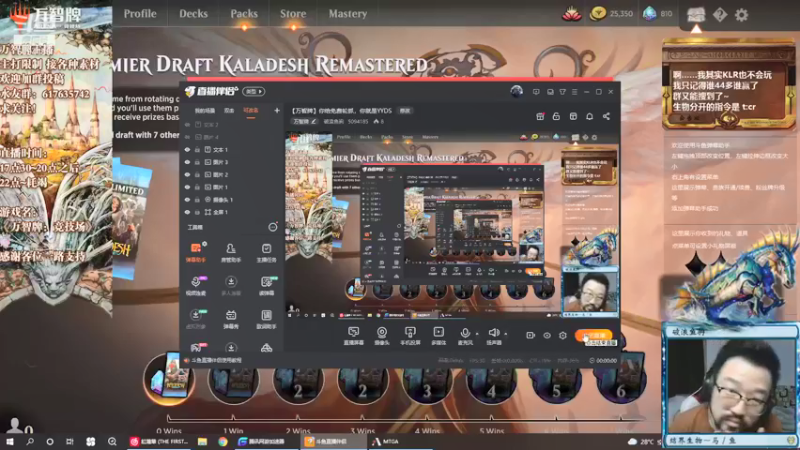Open the read-danmaku tool (读弹幕)
The width and height of the screenshot is (800, 450).
[x=266, y=286]
